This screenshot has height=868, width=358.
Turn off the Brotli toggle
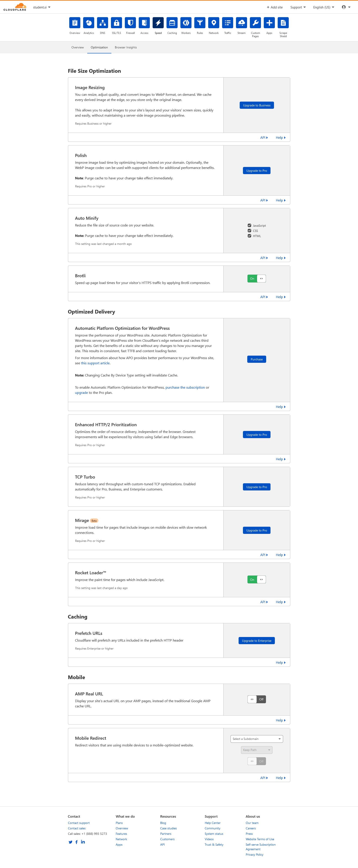257,279
